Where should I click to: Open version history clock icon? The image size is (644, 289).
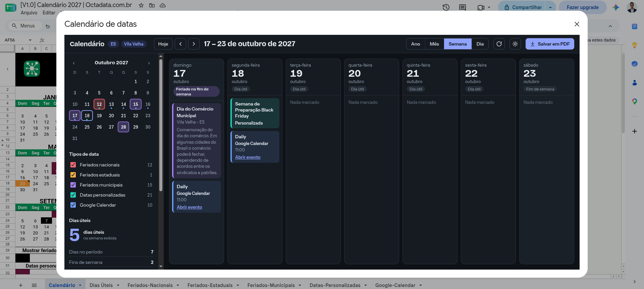coord(446,7)
